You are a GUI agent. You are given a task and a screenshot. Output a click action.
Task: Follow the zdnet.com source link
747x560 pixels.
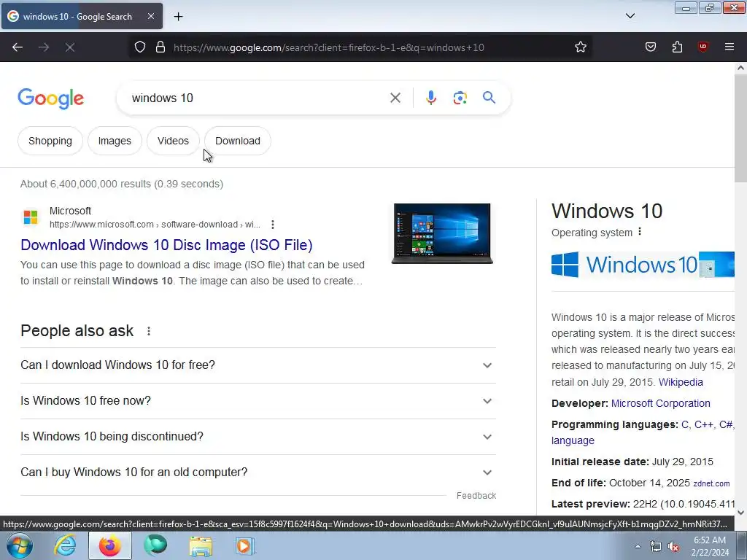tap(711, 483)
